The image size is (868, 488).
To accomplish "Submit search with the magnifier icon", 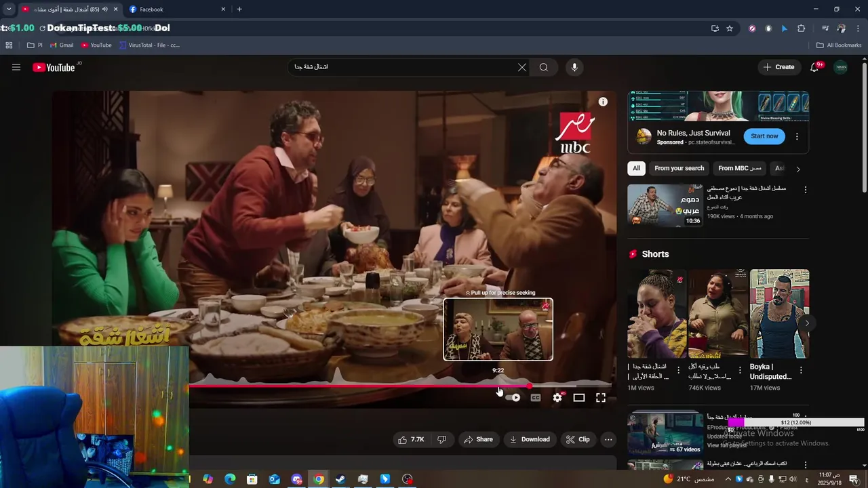I will click(x=544, y=67).
